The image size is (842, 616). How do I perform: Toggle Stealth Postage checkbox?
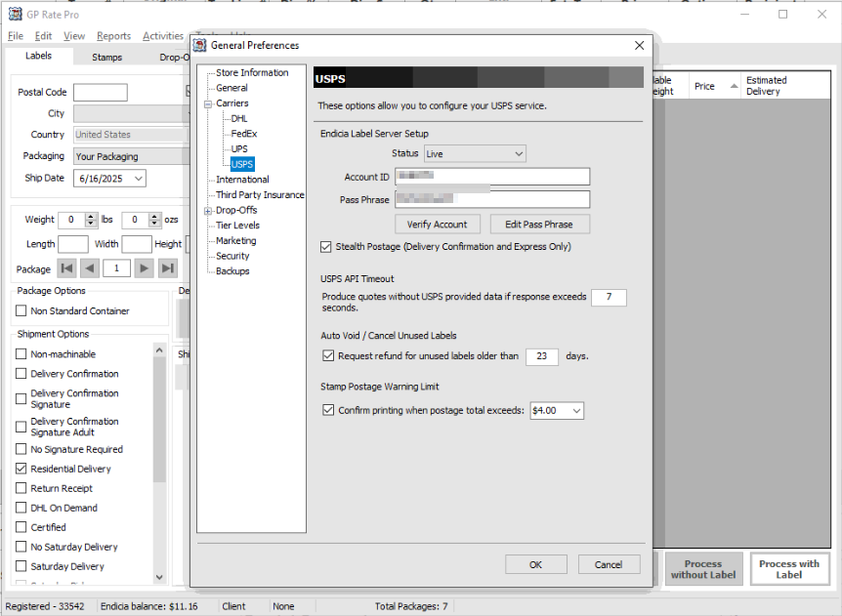pyautogui.click(x=325, y=247)
